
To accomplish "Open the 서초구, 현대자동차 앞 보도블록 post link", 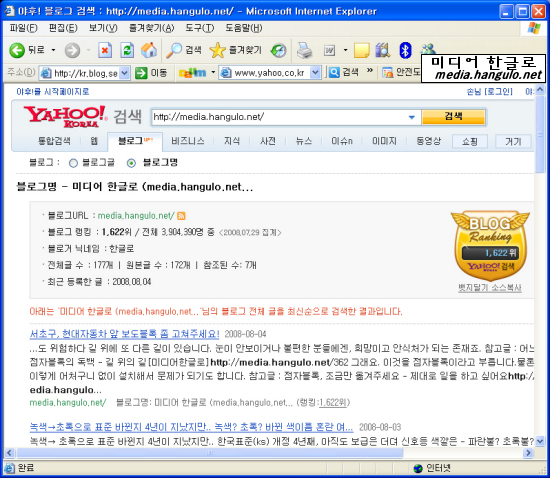I will (125, 334).
